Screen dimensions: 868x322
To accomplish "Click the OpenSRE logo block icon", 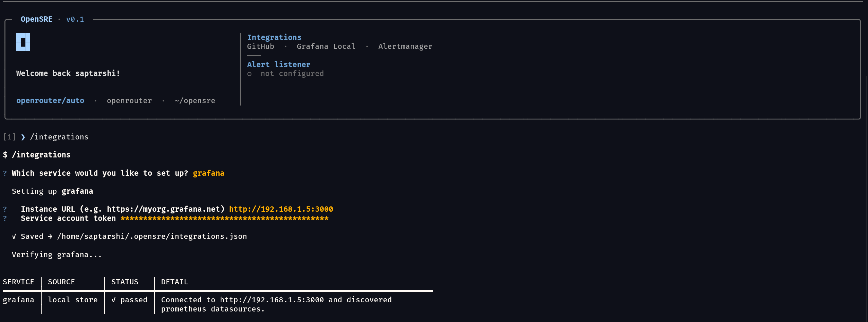I will click(23, 42).
